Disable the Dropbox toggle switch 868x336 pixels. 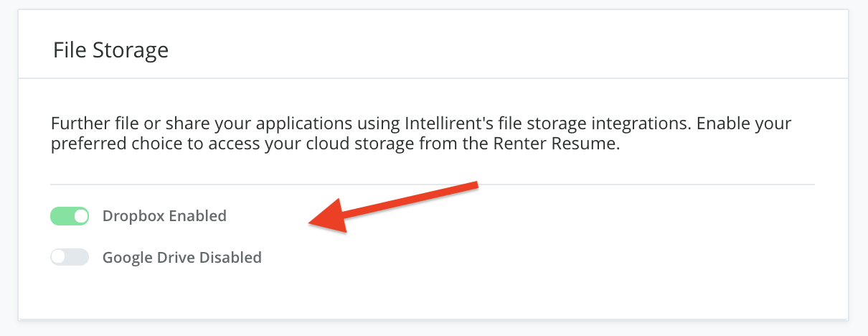(x=70, y=215)
